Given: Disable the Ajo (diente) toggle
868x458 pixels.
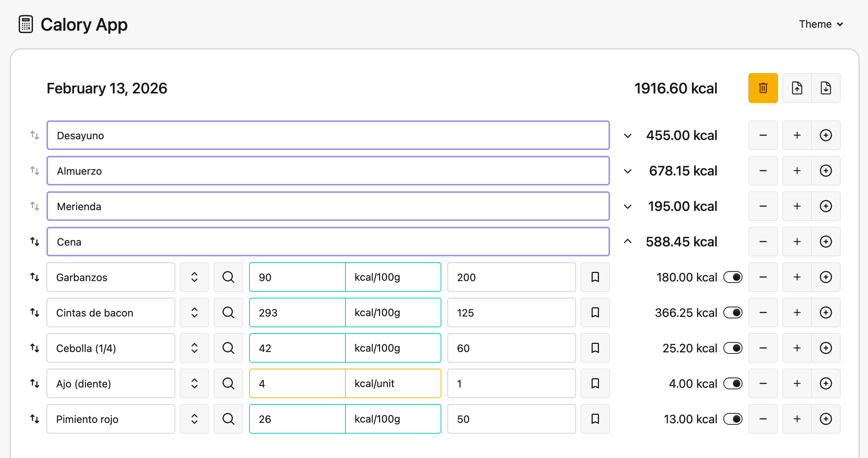Looking at the screenshot, I should tap(733, 383).
